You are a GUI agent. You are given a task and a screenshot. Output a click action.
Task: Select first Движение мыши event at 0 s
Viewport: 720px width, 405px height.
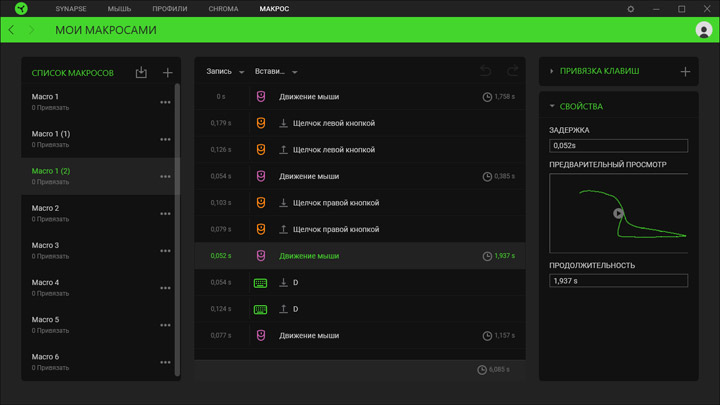(x=360, y=96)
